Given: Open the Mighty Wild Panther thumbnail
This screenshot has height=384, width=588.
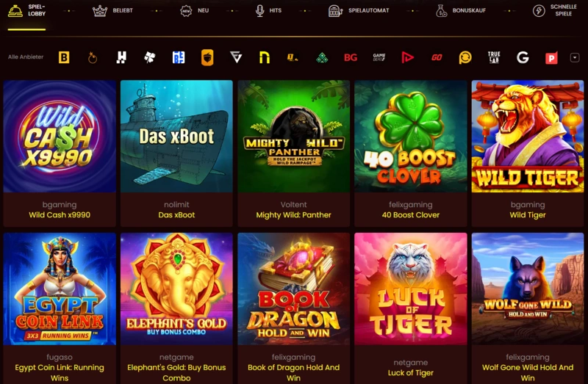Looking at the screenshot, I should pyautogui.click(x=293, y=137).
